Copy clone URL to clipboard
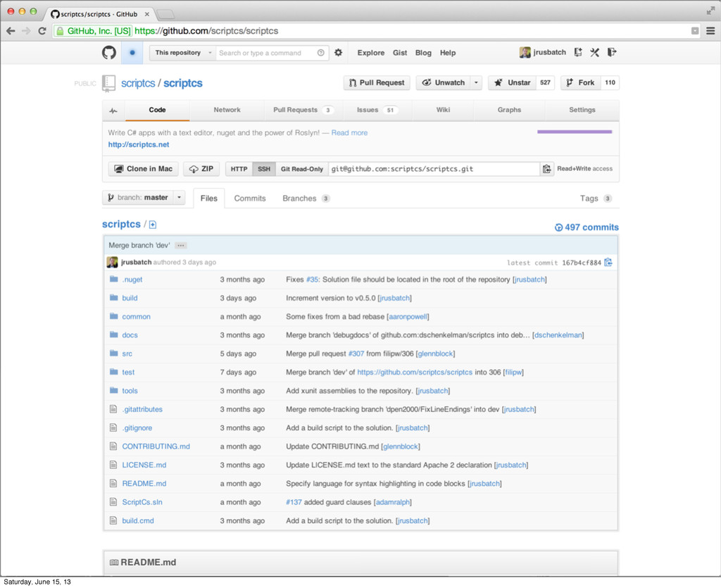Viewport: 721px width, 588px height. [546, 169]
